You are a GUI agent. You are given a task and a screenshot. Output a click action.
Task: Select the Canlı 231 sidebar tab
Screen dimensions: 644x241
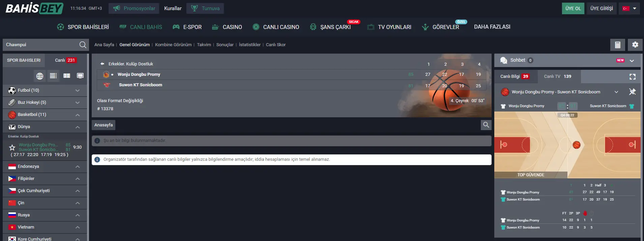point(66,60)
